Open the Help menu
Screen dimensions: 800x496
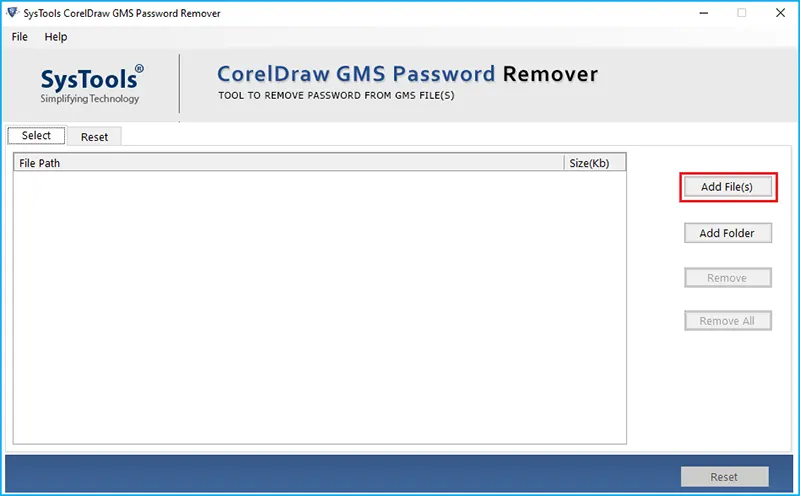coord(56,37)
